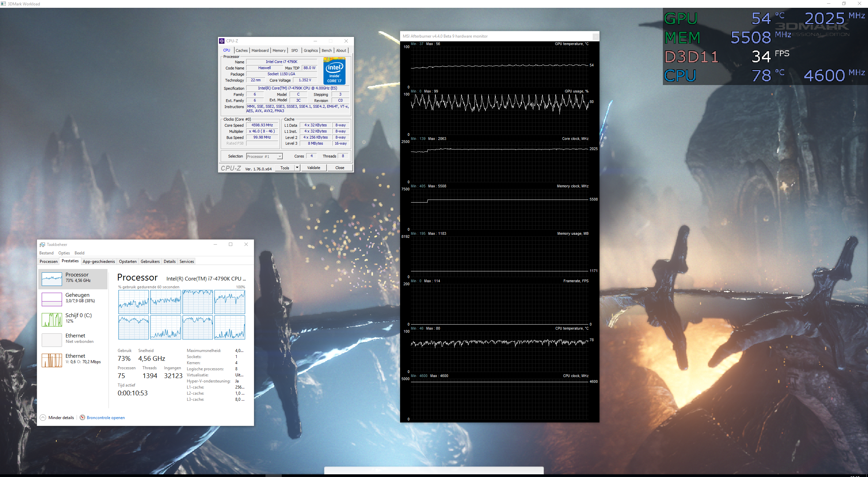Viewport: 868px width, 477px height.
Task: Minimize the CPU-Z window
Action: 315,41
